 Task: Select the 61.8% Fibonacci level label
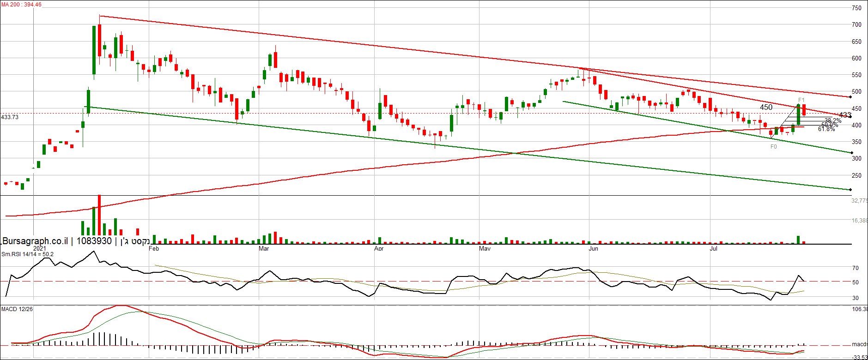[x=826, y=129]
